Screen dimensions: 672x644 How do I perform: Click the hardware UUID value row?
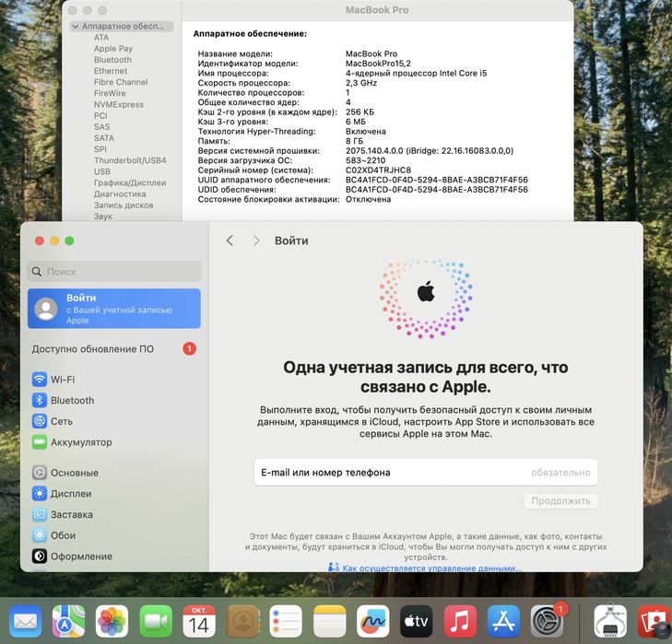pyautogui.click(x=437, y=180)
